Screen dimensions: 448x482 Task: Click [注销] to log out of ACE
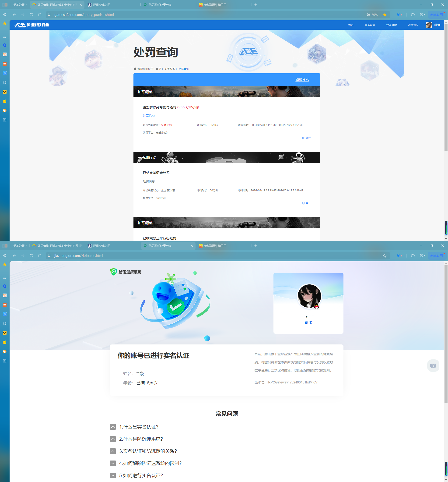coord(437,25)
